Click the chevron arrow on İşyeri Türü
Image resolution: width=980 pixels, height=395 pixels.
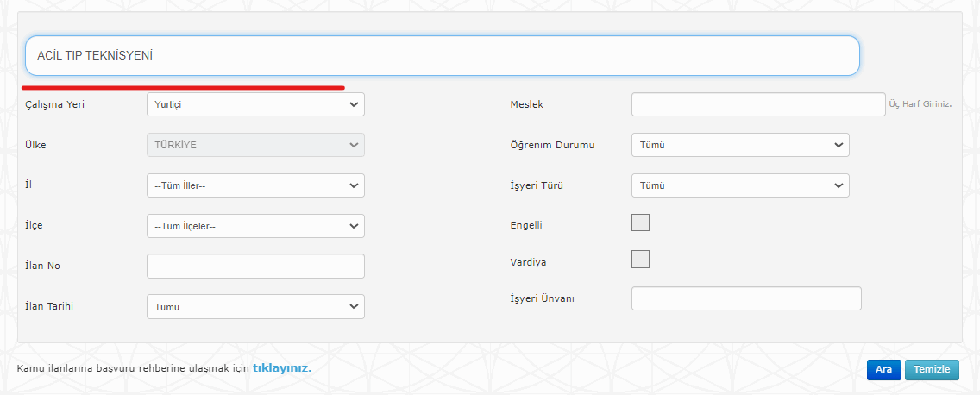[839, 185]
